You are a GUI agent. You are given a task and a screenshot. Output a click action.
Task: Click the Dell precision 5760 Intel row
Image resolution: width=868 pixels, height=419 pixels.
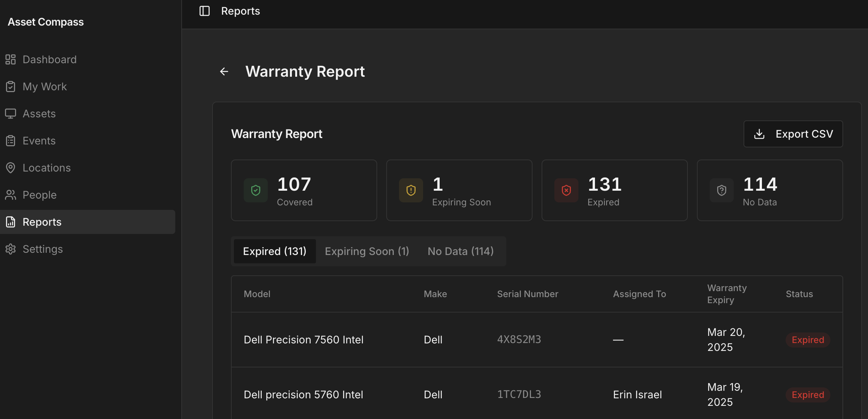tap(537, 394)
